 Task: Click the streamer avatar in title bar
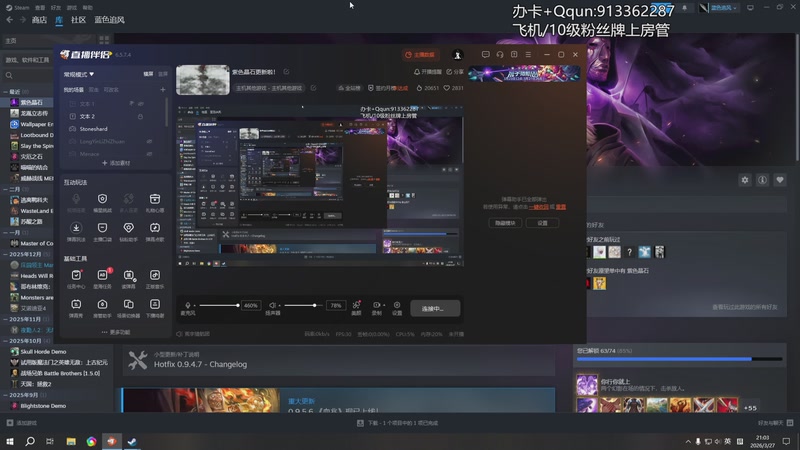point(458,55)
